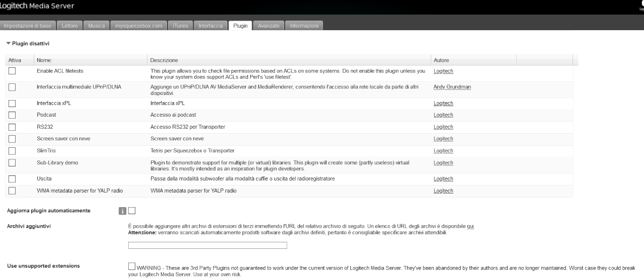This screenshot has width=644, height=279.
Task: Switch to the Interfaccia tab
Action: [211, 26]
